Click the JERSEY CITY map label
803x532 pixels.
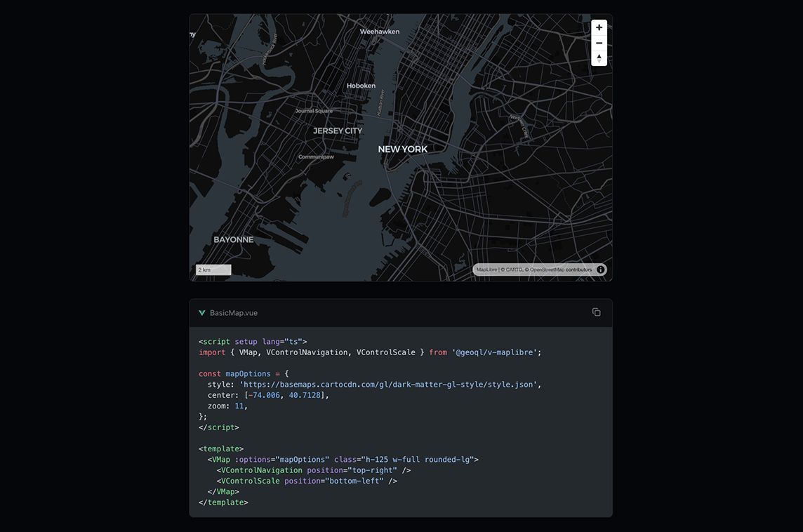tap(338, 131)
